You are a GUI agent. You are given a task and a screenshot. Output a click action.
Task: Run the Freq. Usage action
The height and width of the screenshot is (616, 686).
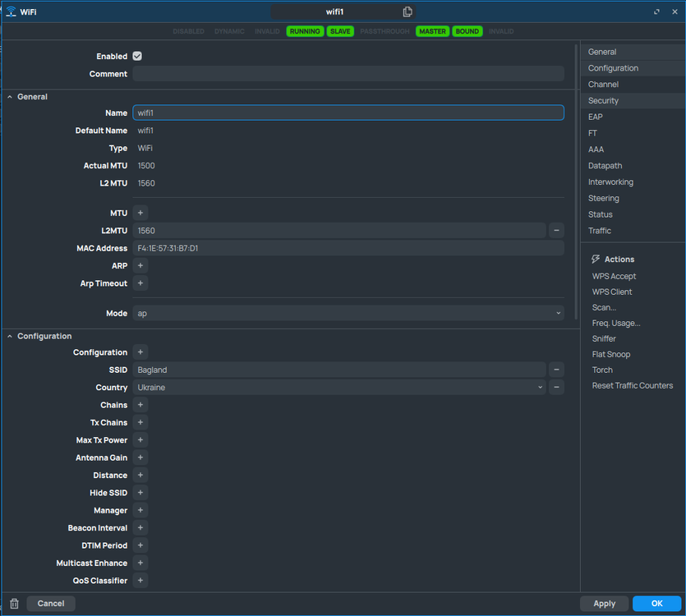coord(616,323)
